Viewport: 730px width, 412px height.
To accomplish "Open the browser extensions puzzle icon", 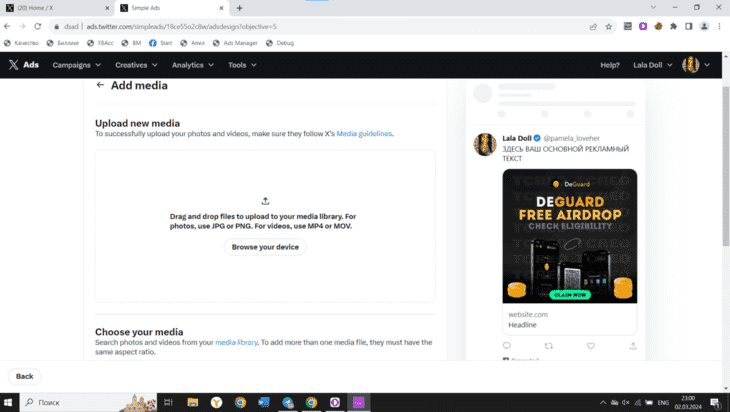I will [x=673, y=27].
